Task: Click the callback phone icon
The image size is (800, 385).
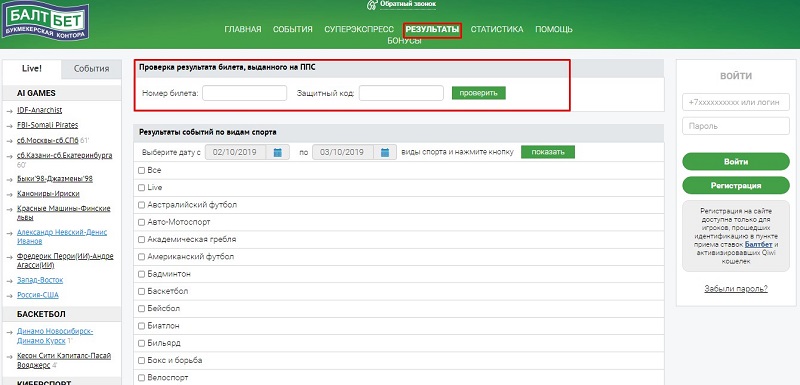Action: [372, 5]
